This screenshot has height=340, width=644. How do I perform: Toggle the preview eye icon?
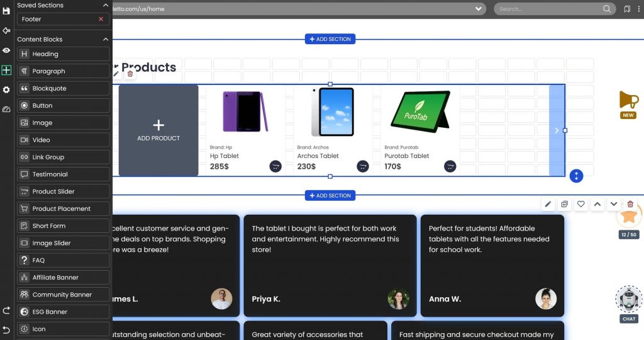click(x=6, y=50)
